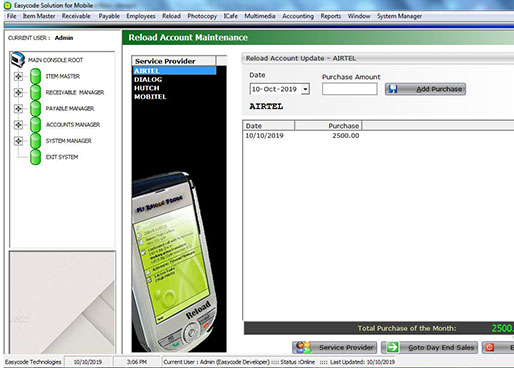The width and height of the screenshot is (514, 368).
Task: Click the green cylinder icon beside Item Master
Action: (x=35, y=76)
